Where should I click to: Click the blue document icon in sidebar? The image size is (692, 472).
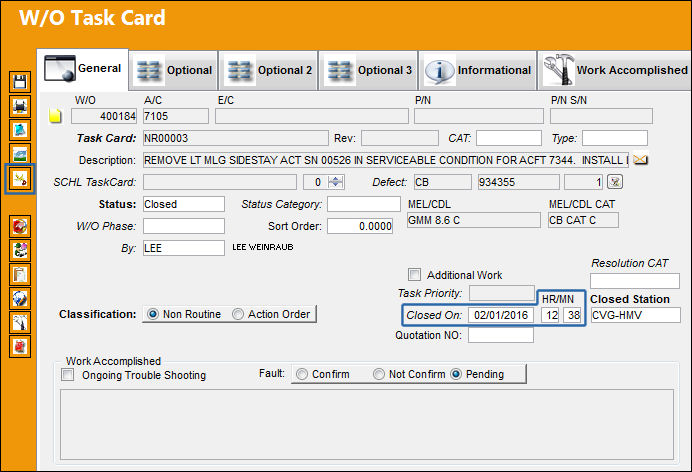20,131
